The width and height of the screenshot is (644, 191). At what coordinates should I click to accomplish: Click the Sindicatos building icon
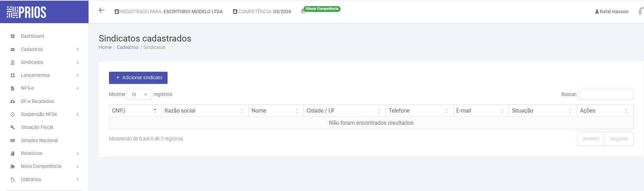pyautogui.click(x=13, y=62)
